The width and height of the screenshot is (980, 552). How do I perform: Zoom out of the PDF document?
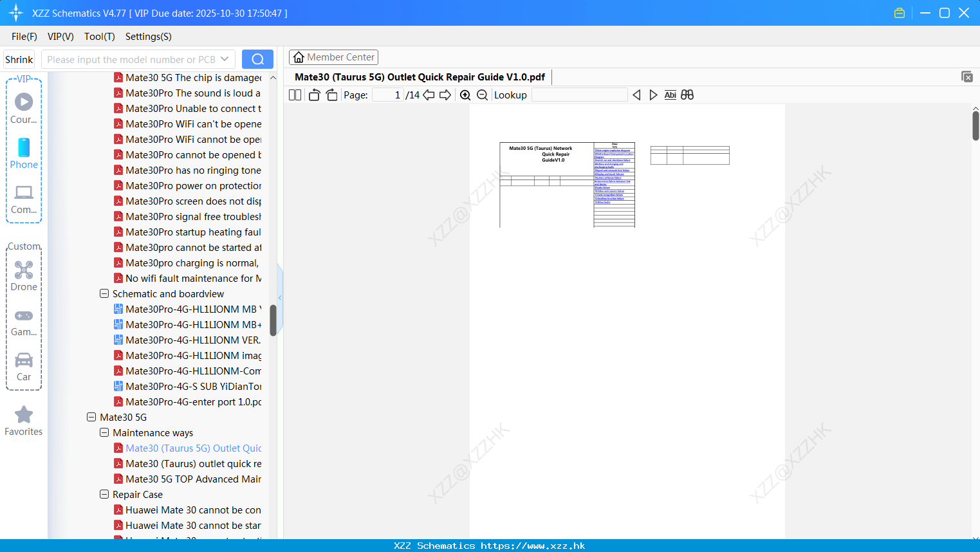pyautogui.click(x=482, y=95)
